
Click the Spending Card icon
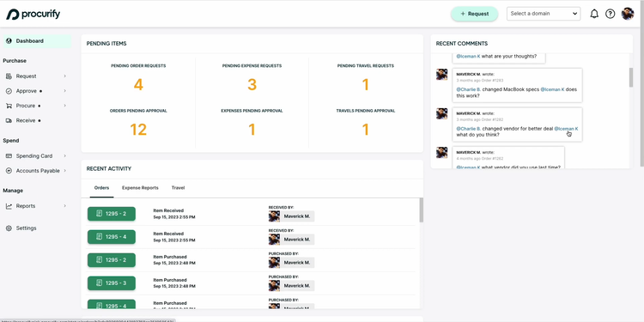click(9, 156)
